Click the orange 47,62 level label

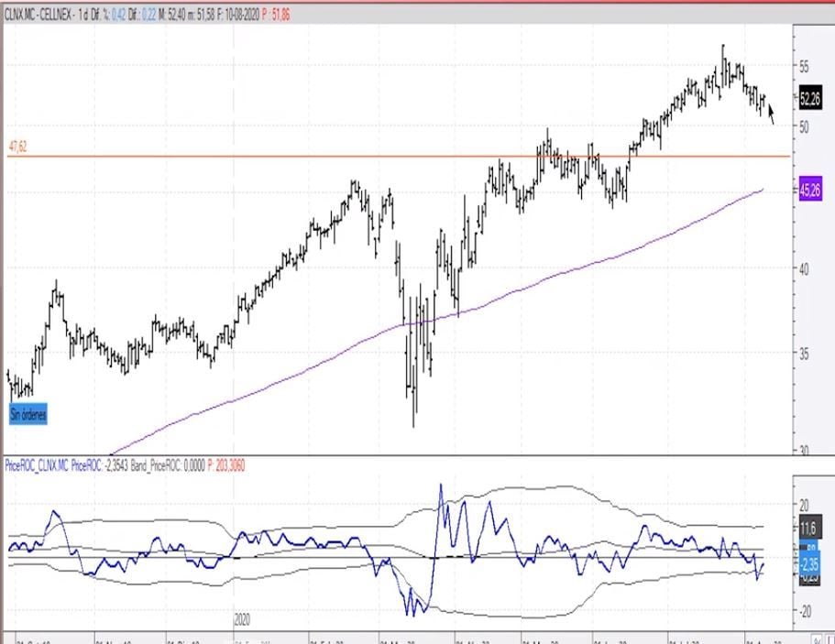click(18, 147)
